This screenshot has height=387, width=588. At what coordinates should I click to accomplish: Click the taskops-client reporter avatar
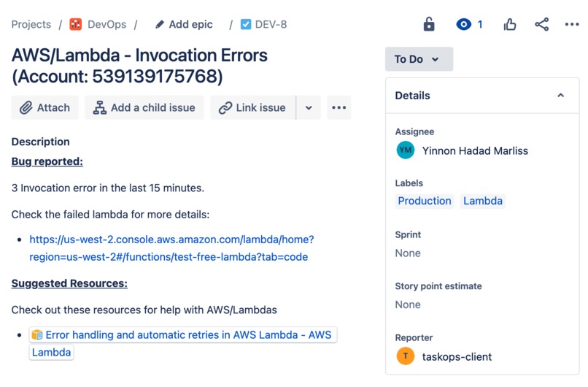pos(406,356)
